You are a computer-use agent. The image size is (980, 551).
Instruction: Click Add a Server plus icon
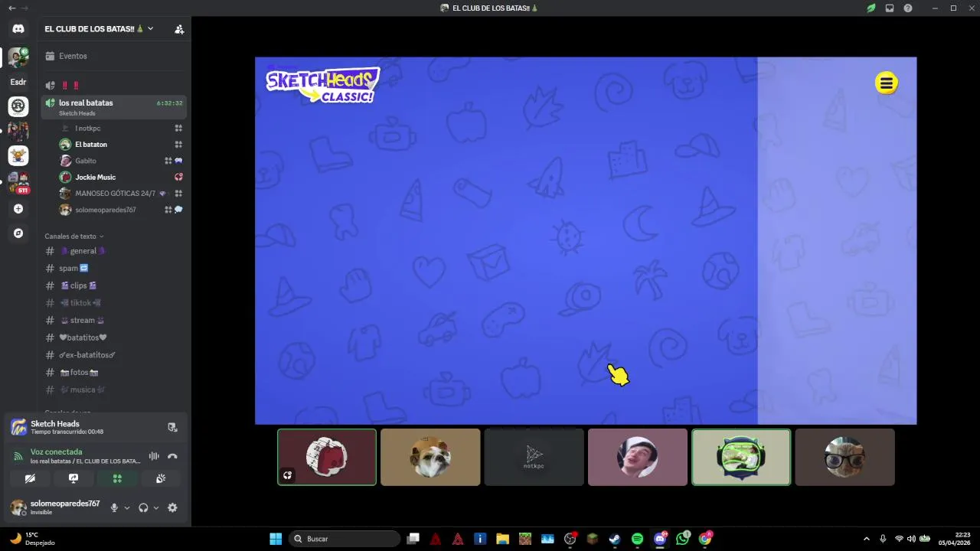coord(18,209)
